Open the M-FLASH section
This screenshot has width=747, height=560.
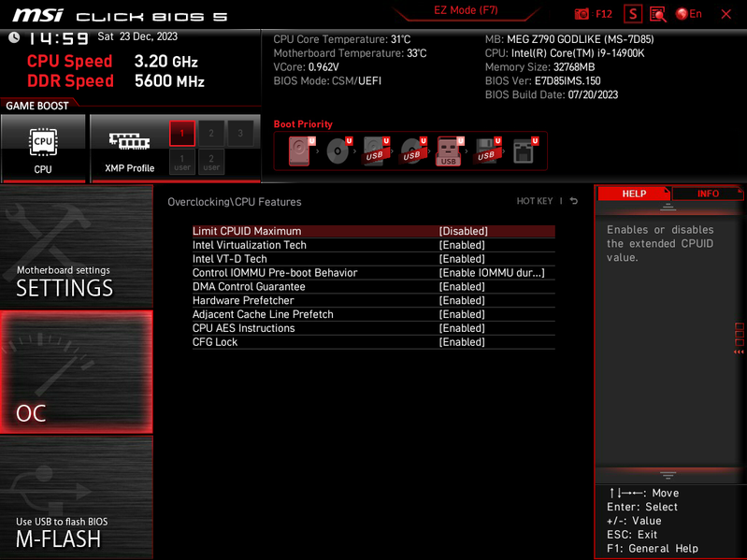point(77,497)
